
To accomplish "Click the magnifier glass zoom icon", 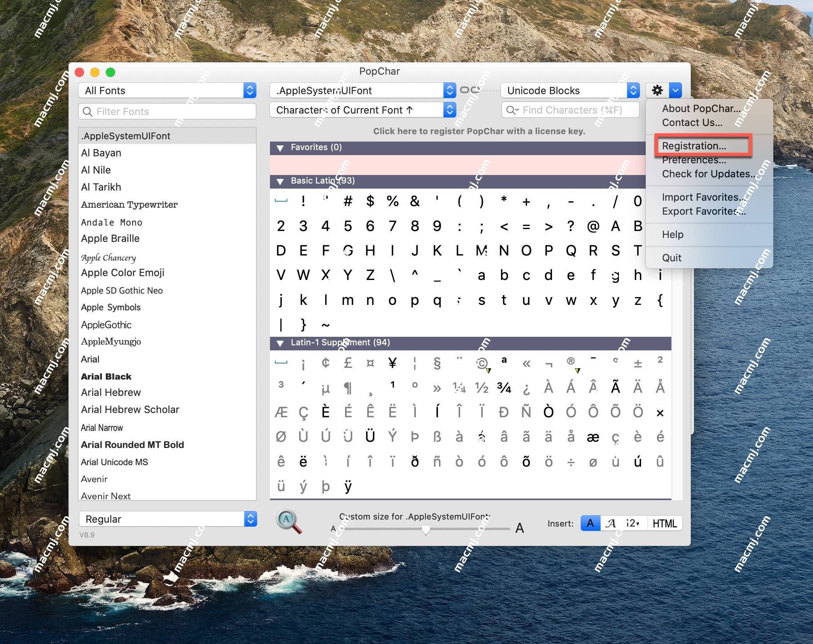I will tap(289, 522).
